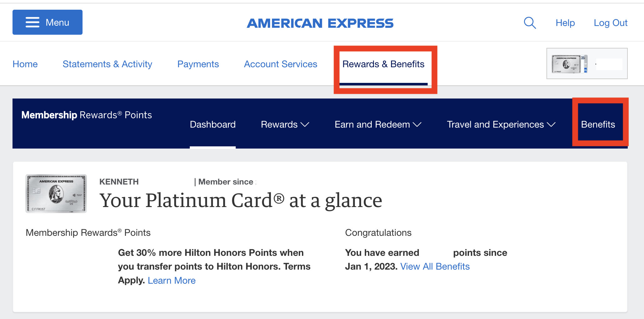Click the American Express logo
Screen dimensions: 644x319
pyautogui.click(x=320, y=23)
